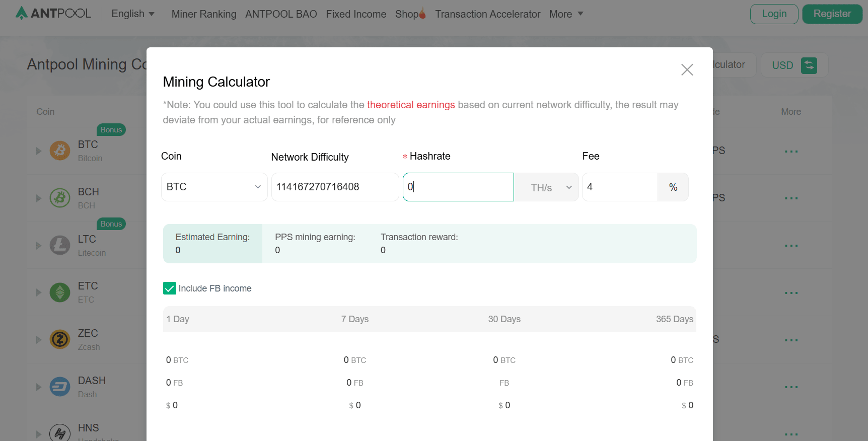Click the HNS coin icon
The width and height of the screenshot is (868, 441).
60,432
